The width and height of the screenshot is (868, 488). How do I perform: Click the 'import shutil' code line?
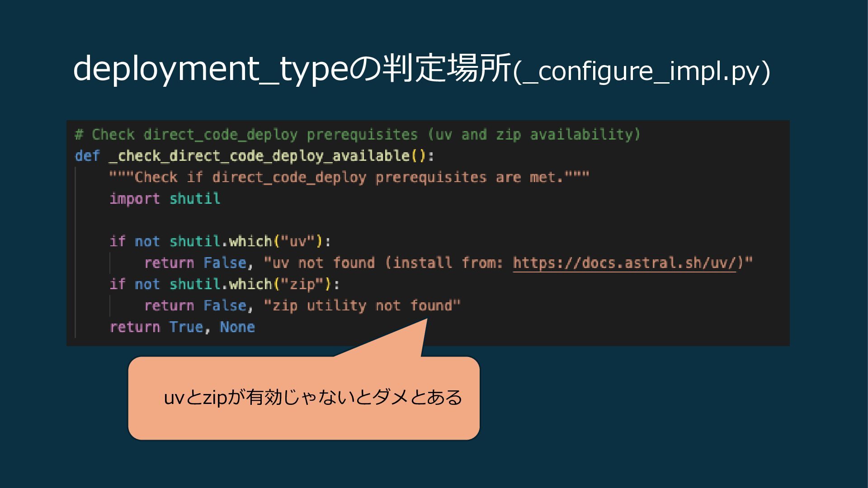click(x=165, y=199)
